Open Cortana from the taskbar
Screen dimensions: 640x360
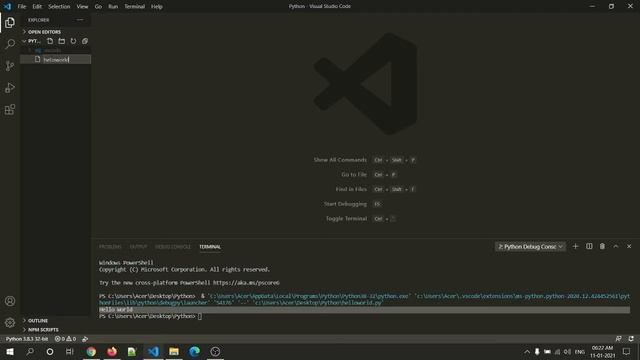pos(50,351)
